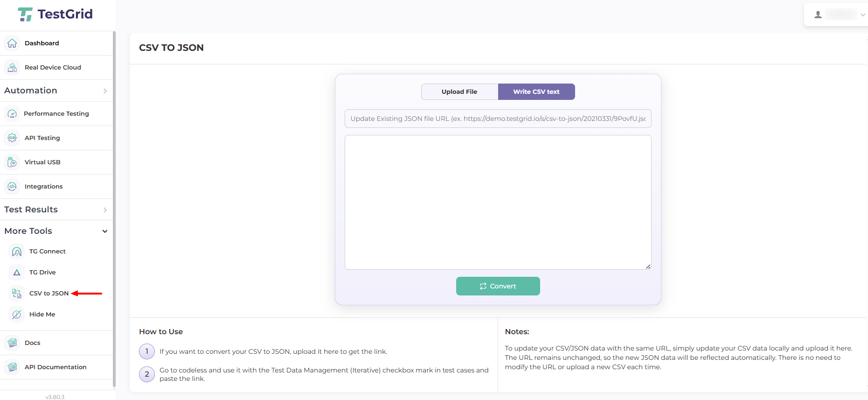Select the API Testing gear icon
The image size is (868, 400).
(13, 138)
